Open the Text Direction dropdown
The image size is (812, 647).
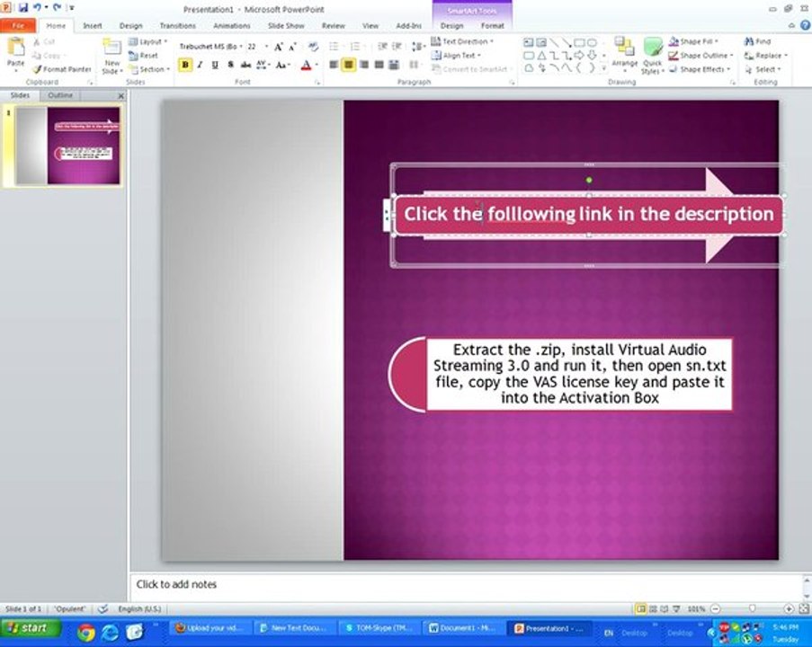tap(462, 41)
